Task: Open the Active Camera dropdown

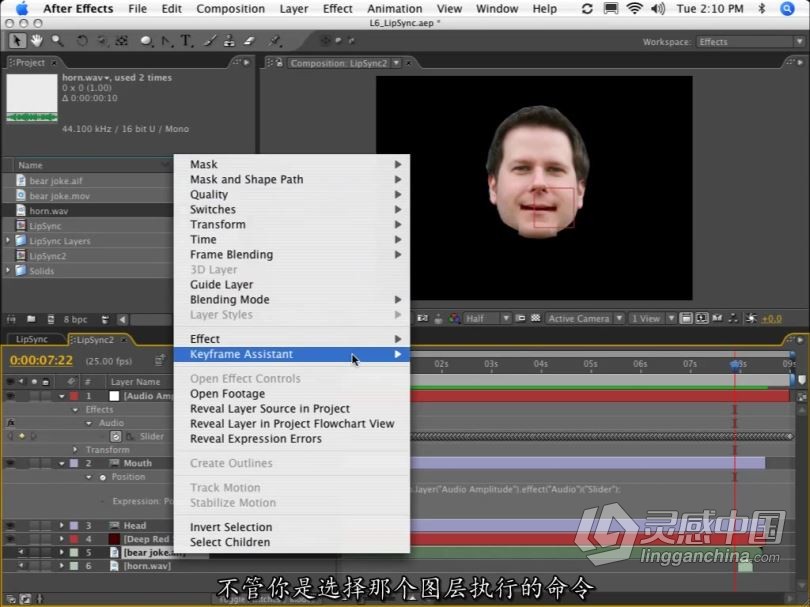Action: 585,319
